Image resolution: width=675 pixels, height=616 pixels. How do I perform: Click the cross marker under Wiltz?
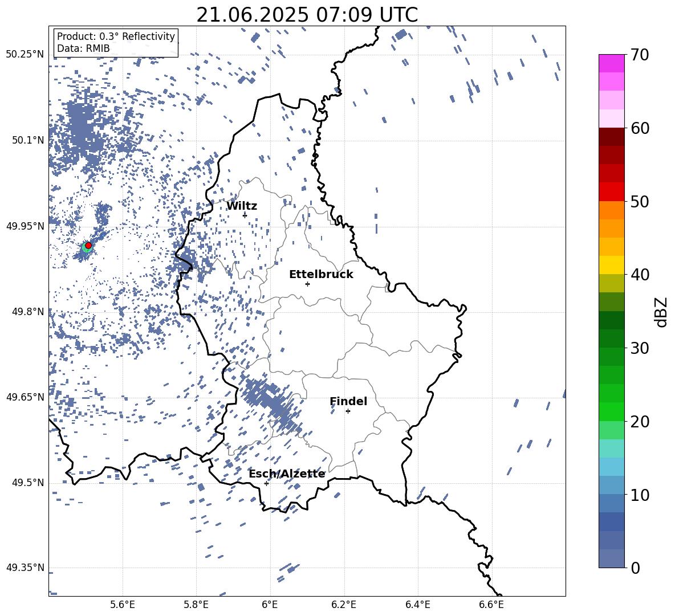click(245, 215)
